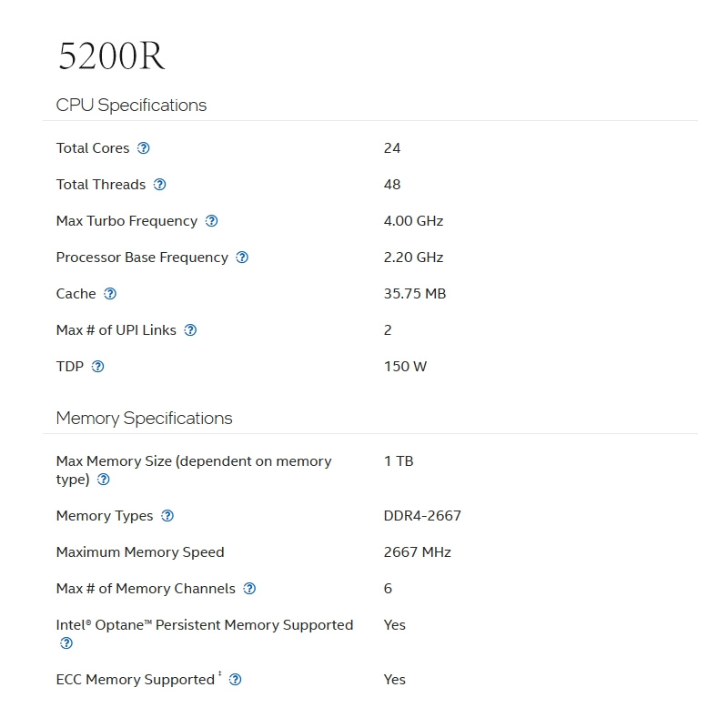Open Processor Base Frequency help icon
Screen dimensions: 728x728
[242, 258]
